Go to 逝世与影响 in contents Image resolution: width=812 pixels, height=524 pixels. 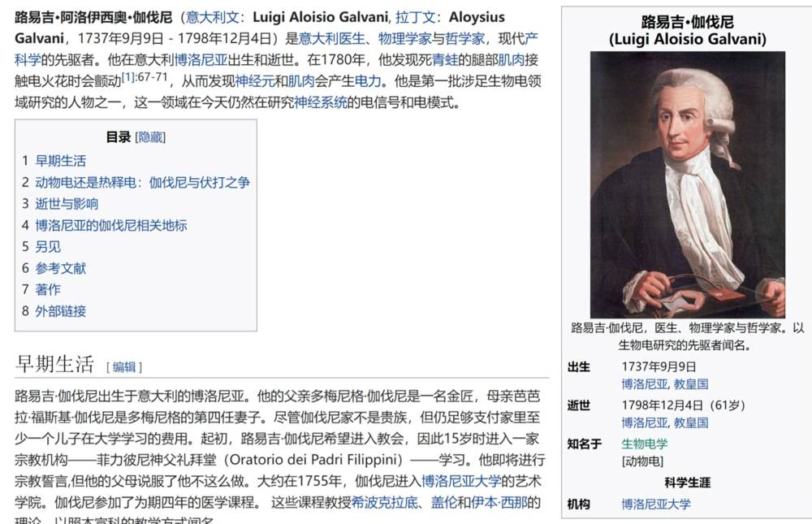click(67, 204)
